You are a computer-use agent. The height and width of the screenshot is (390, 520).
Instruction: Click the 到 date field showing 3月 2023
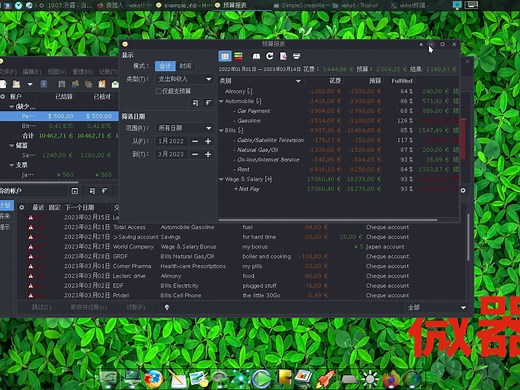tap(171, 154)
